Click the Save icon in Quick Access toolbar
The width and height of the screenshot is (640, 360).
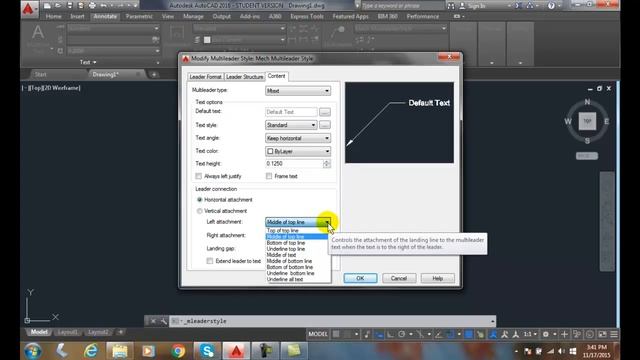coord(69,6)
